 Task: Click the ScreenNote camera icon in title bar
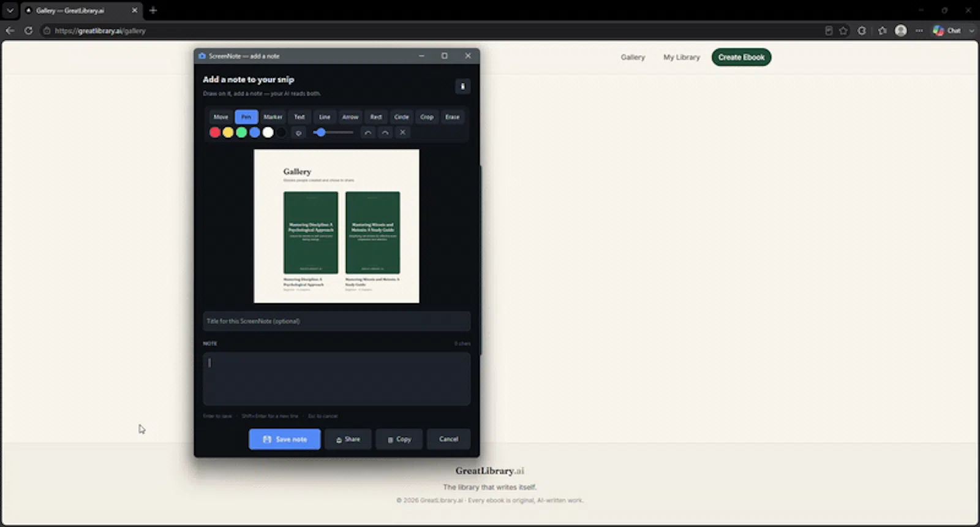pyautogui.click(x=202, y=56)
